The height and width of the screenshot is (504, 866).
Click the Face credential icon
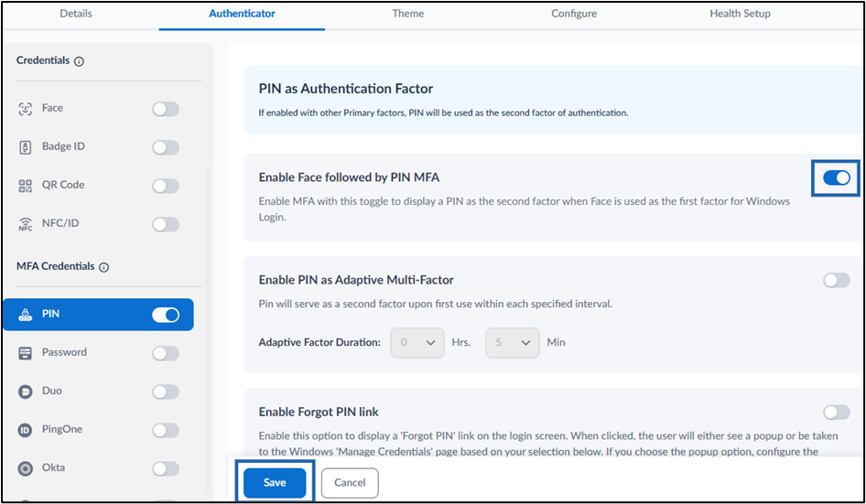pos(26,109)
